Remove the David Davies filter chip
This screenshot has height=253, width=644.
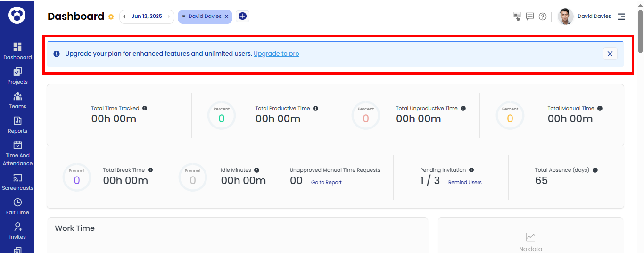[226, 17]
